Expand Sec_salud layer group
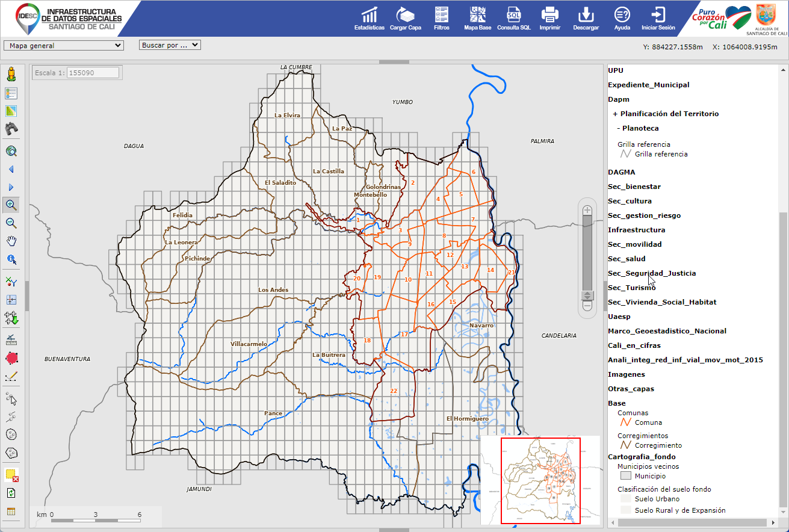 627,259
